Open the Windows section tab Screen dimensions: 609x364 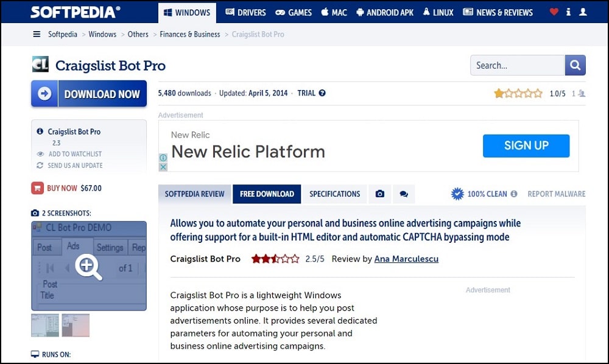[187, 12]
